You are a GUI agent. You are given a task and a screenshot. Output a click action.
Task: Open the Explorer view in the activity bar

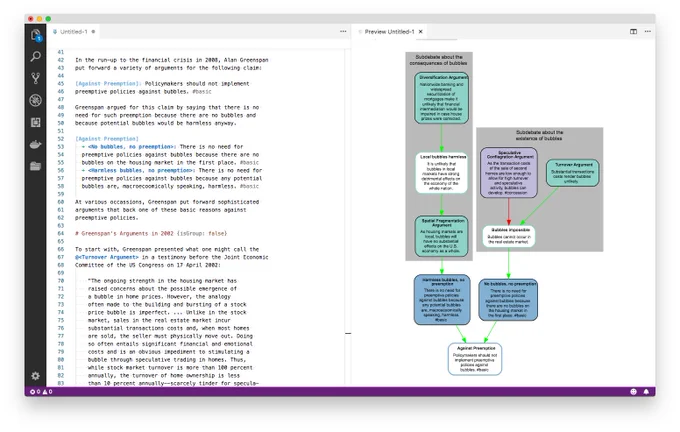(36, 35)
